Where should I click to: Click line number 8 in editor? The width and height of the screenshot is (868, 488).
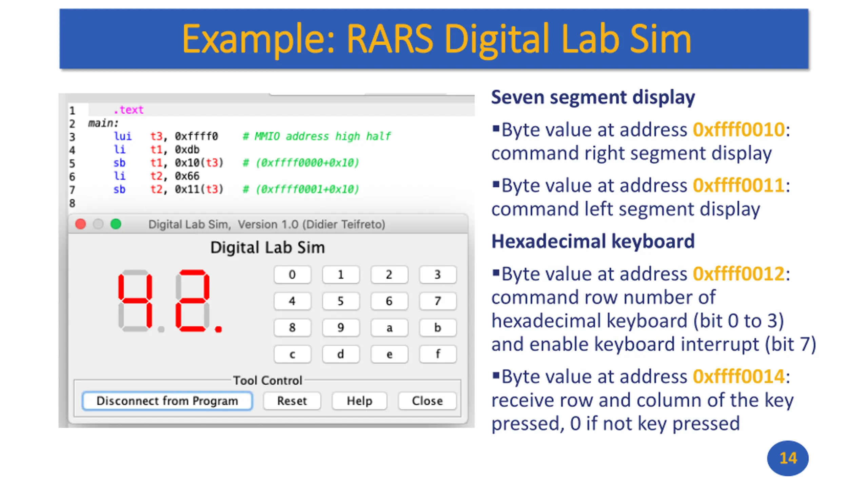pyautogui.click(x=72, y=203)
